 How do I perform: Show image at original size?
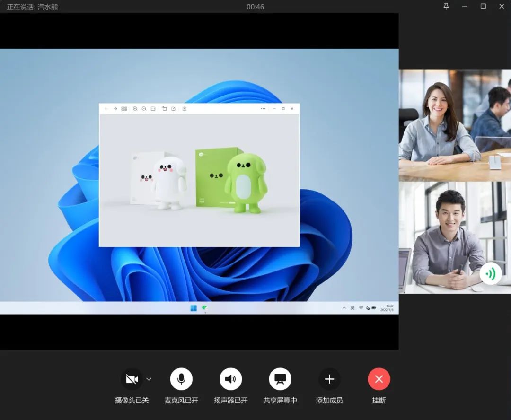153,108
